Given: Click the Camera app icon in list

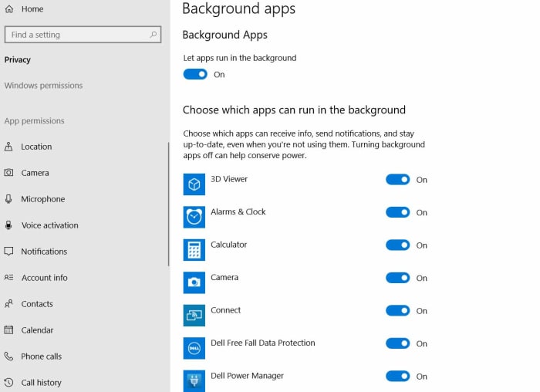Looking at the screenshot, I should point(194,282).
